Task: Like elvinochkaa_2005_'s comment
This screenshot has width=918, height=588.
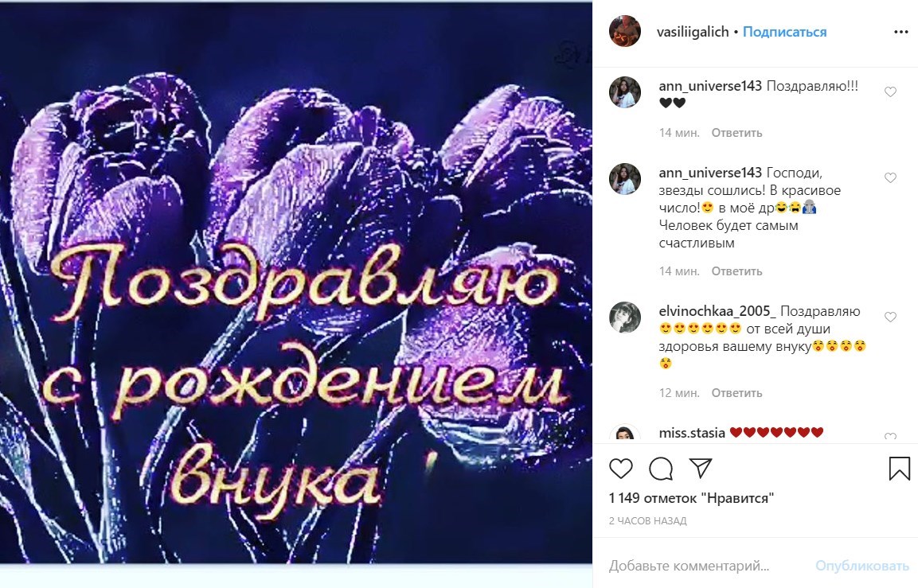Action: (890, 317)
